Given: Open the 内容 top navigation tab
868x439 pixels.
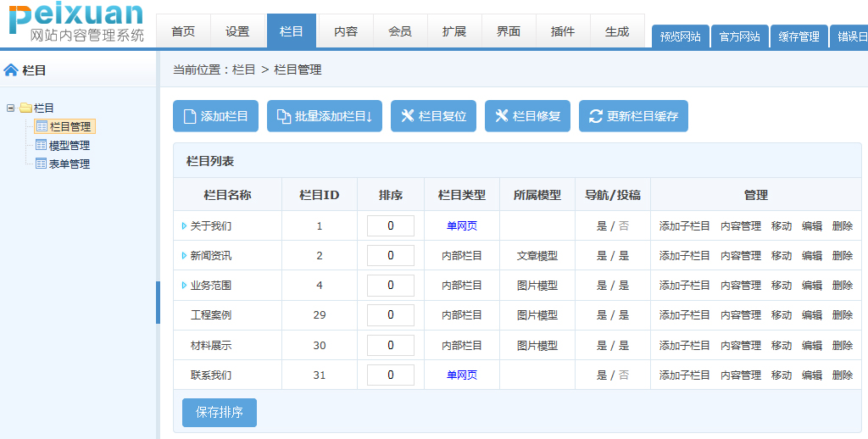Looking at the screenshot, I should [x=346, y=31].
